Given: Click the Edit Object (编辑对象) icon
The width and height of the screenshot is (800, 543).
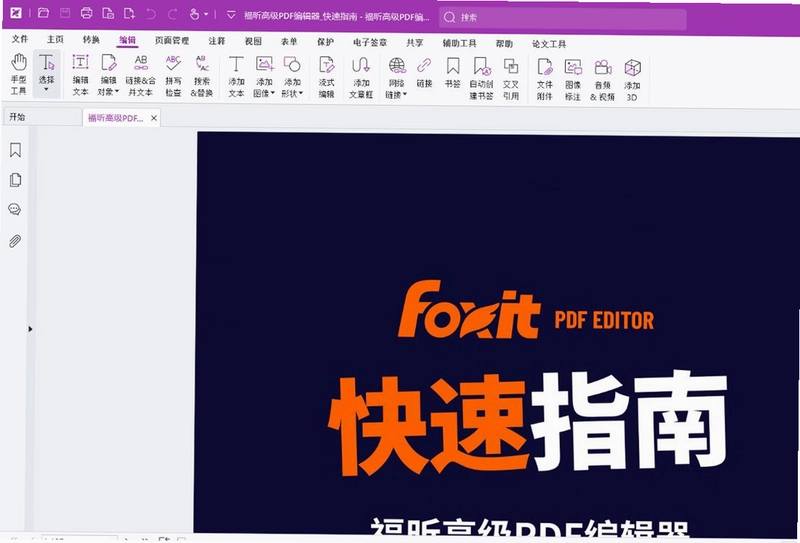Looking at the screenshot, I should coord(109,63).
